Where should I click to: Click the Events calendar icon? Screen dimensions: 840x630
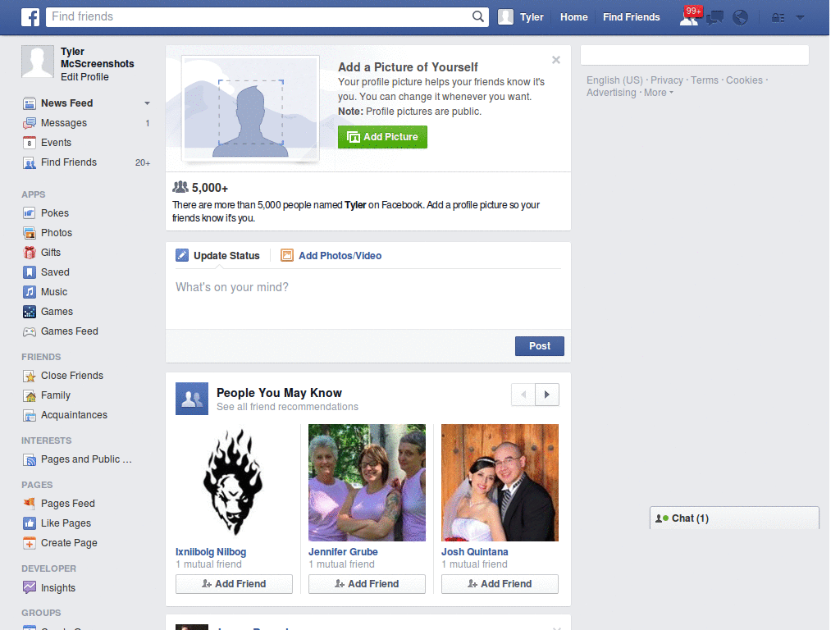click(x=30, y=143)
